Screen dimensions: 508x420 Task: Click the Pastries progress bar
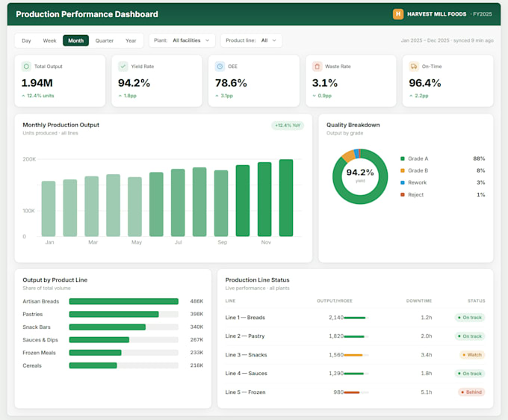pyautogui.click(x=124, y=314)
